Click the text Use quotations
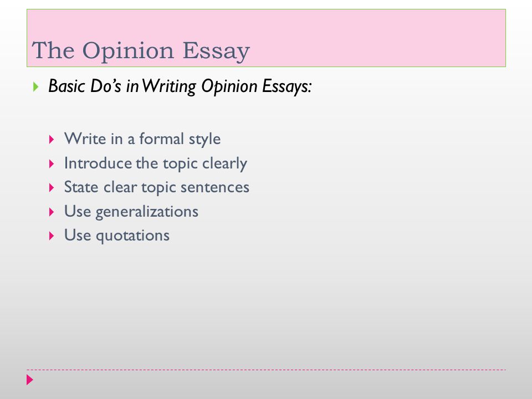 point(117,236)
